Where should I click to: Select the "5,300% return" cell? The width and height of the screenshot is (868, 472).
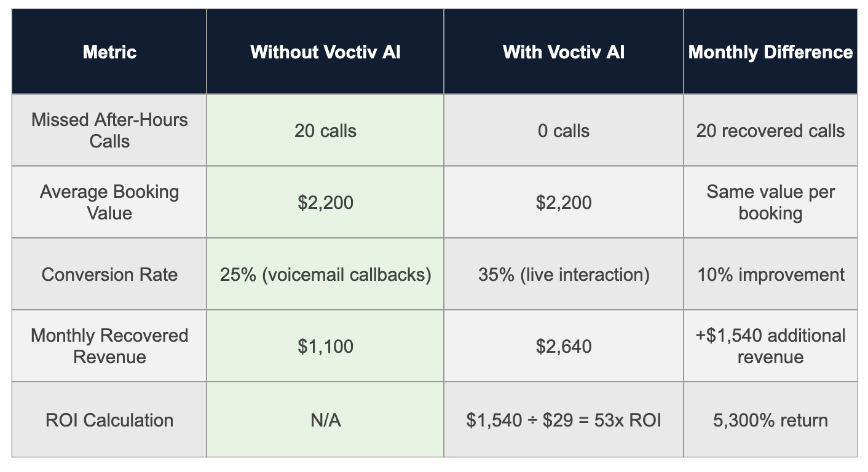pyautogui.click(x=770, y=420)
